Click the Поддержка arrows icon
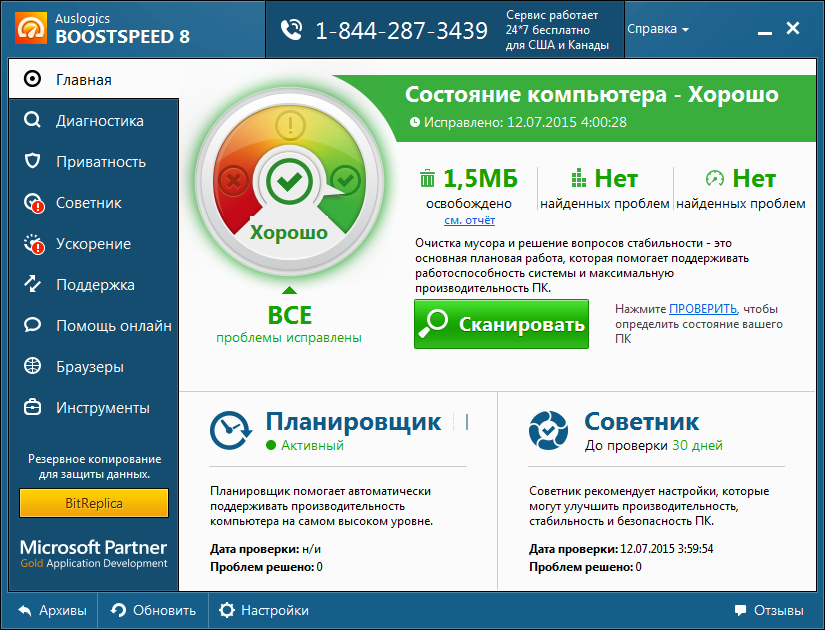The height and width of the screenshot is (630, 825). pyautogui.click(x=33, y=285)
